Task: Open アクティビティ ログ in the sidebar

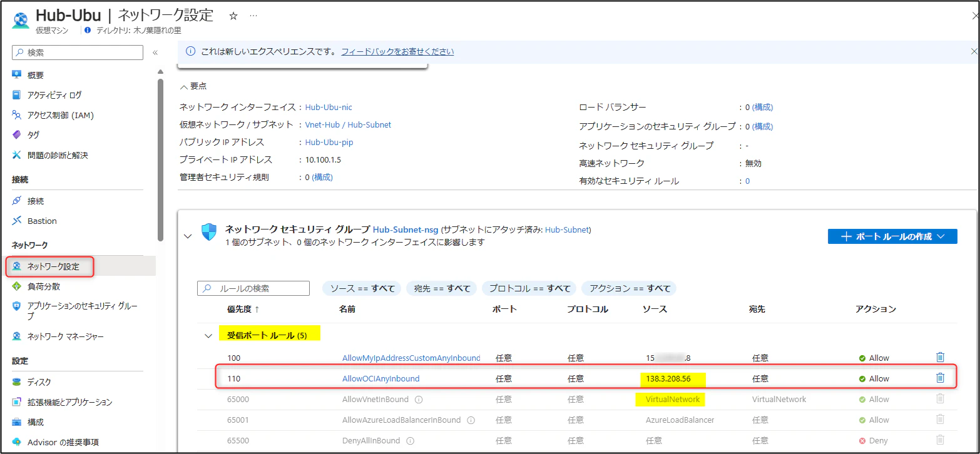Action: click(x=54, y=95)
